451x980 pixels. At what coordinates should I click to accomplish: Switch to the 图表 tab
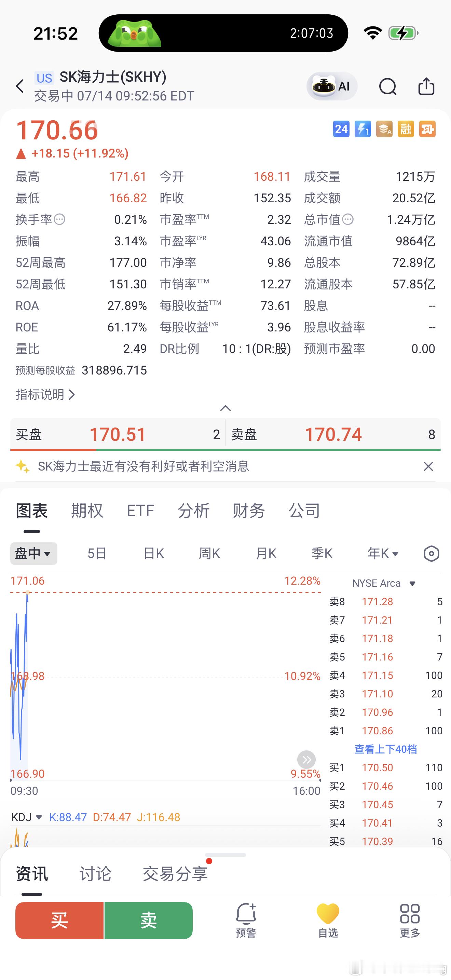[31, 511]
